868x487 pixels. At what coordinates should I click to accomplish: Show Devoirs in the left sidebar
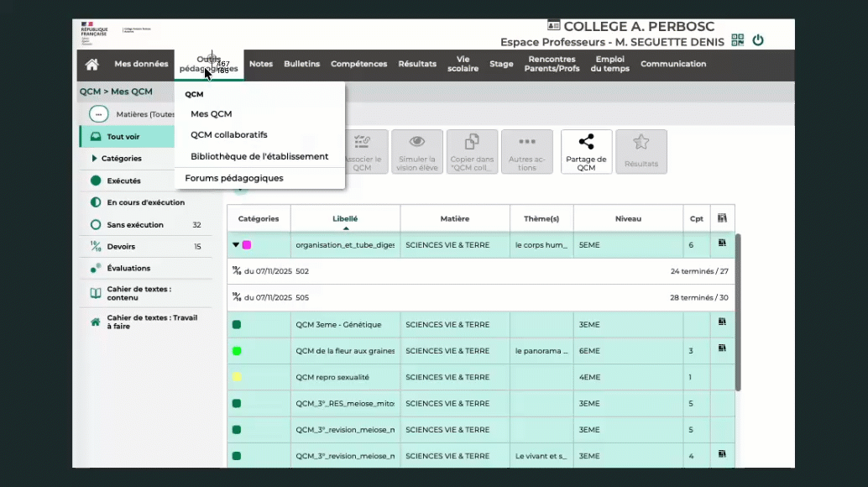tap(120, 247)
